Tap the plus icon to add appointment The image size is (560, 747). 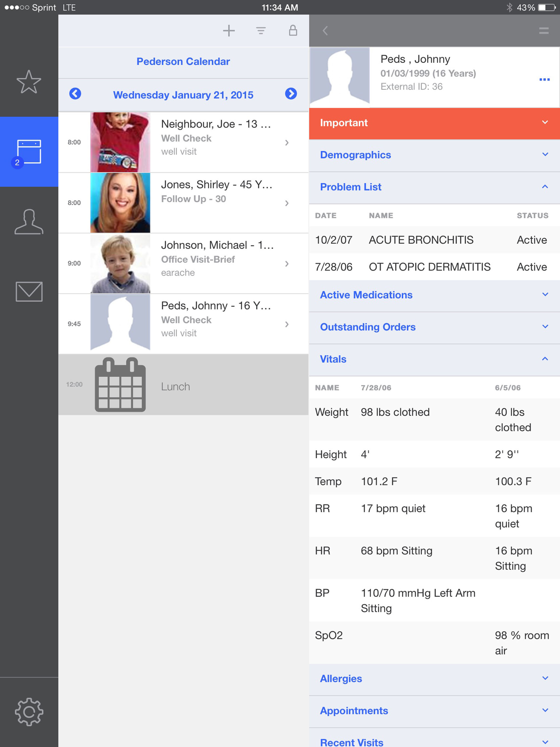[229, 31]
